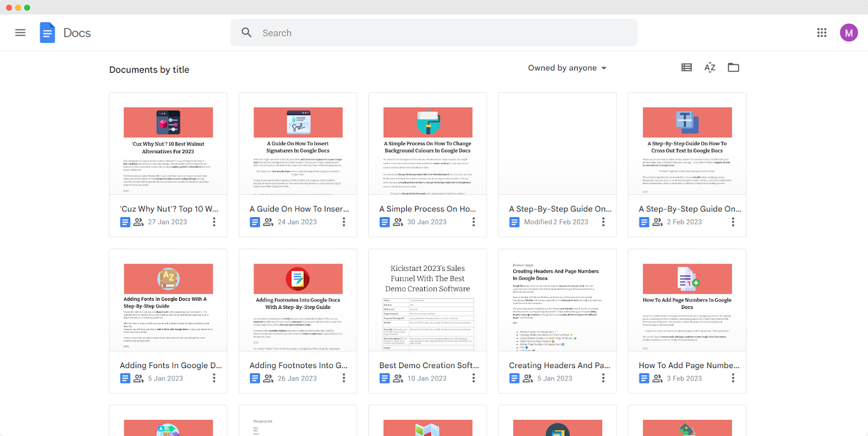This screenshot has width=868, height=436.
Task: Click the blue Google Docs logo
Action: (x=47, y=33)
